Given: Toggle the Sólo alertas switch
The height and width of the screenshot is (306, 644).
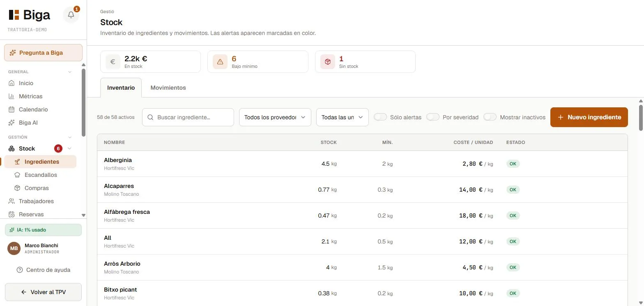Looking at the screenshot, I should click(x=380, y=117).
